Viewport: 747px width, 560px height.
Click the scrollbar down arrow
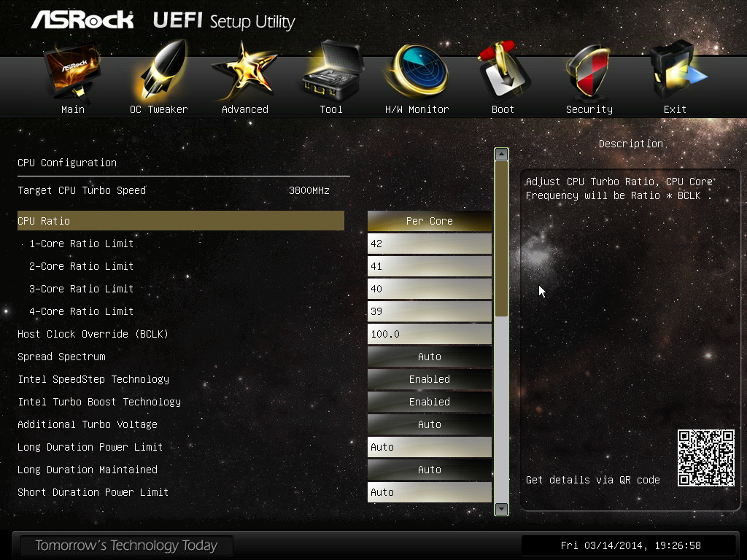(x=501, y=508)
